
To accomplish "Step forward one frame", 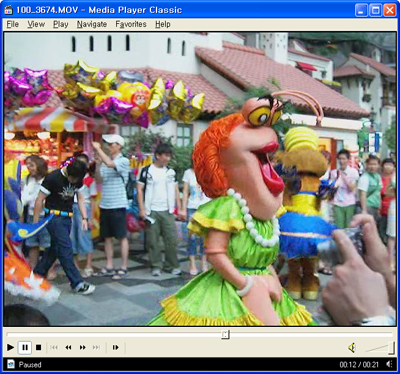I will pyautogui.click(x=116, y=348).
